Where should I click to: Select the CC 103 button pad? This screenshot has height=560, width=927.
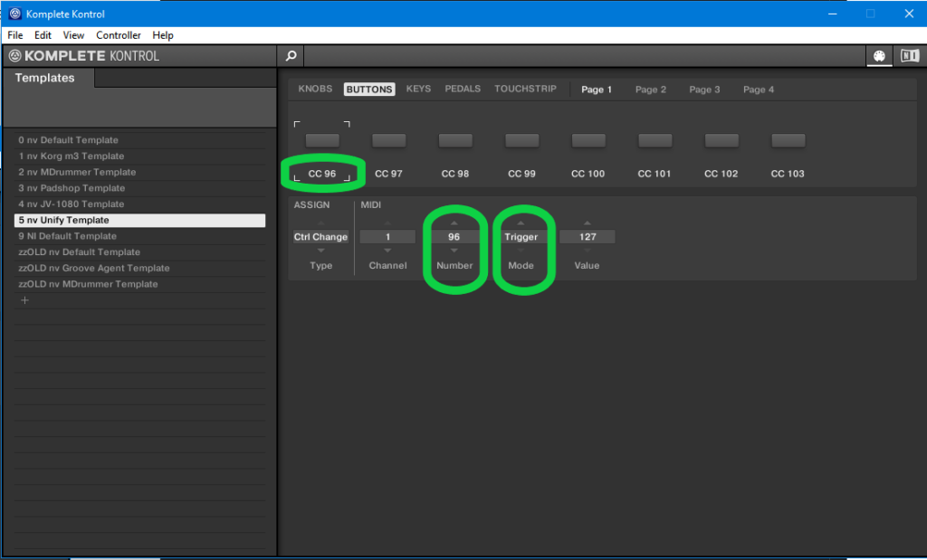tap(788, 140)
